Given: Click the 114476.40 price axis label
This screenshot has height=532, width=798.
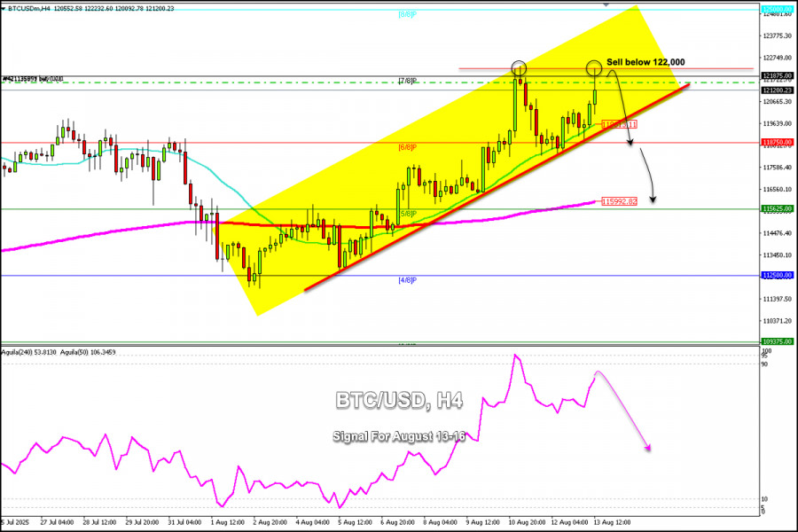Looking at the screenshot, I should pos(777,233).
